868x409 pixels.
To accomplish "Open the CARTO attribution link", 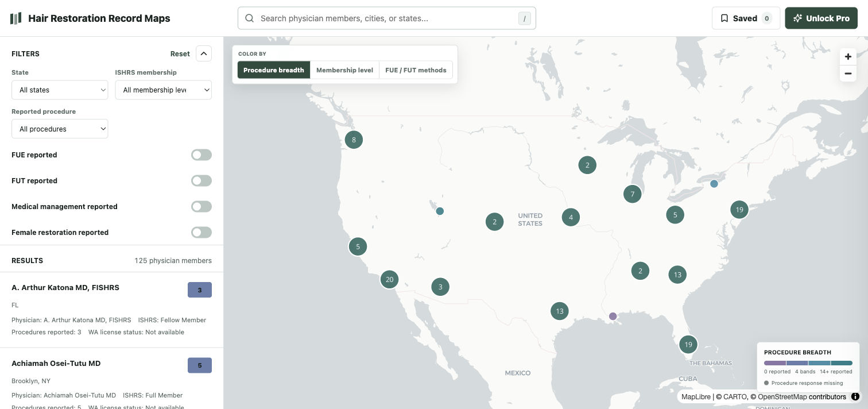I will (734, 396).
